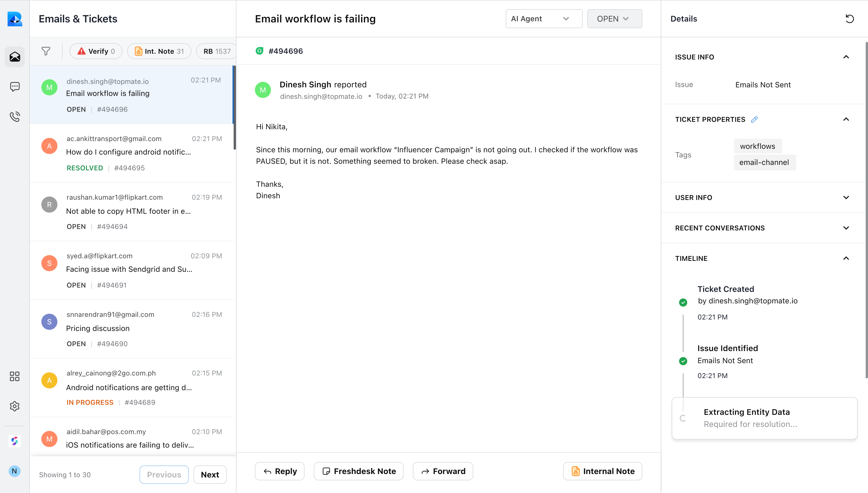The image size is (868, 493).
Task: Collapse the Timeline section
Action: [846, 258]
